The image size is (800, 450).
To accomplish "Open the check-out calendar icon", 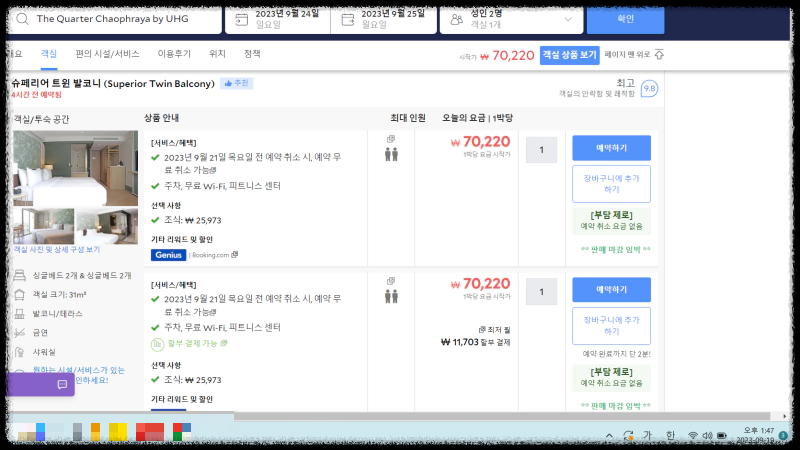I will pyautogui.click(x=347, y=20).
